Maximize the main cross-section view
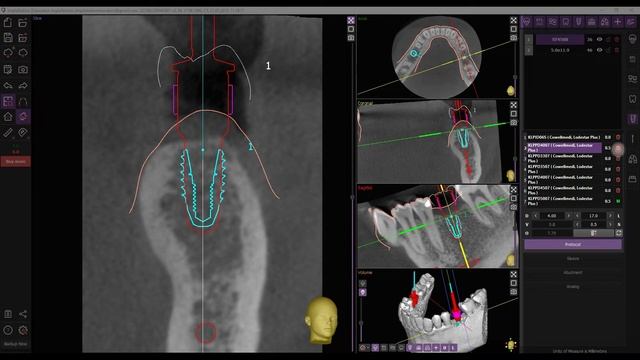This screenshot has height=360, width=640. pyautogui.click(x=351, y=20)
